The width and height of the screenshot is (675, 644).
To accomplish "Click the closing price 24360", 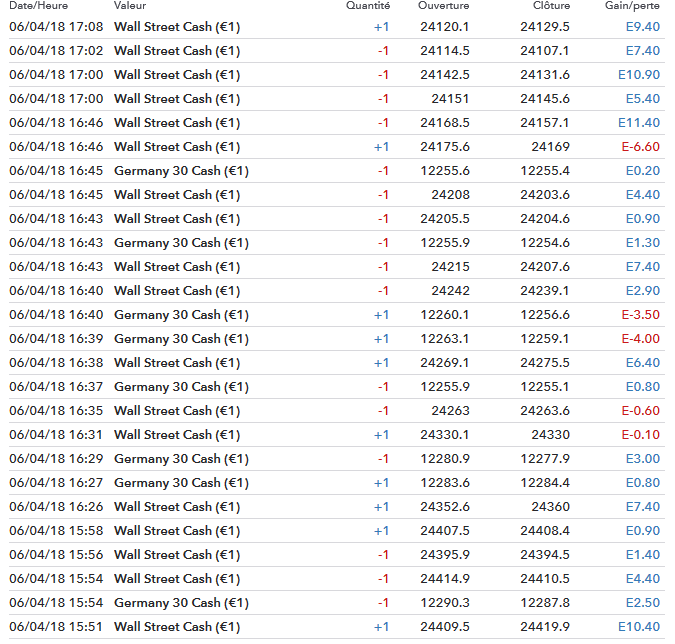I will [x=551, y=507].
